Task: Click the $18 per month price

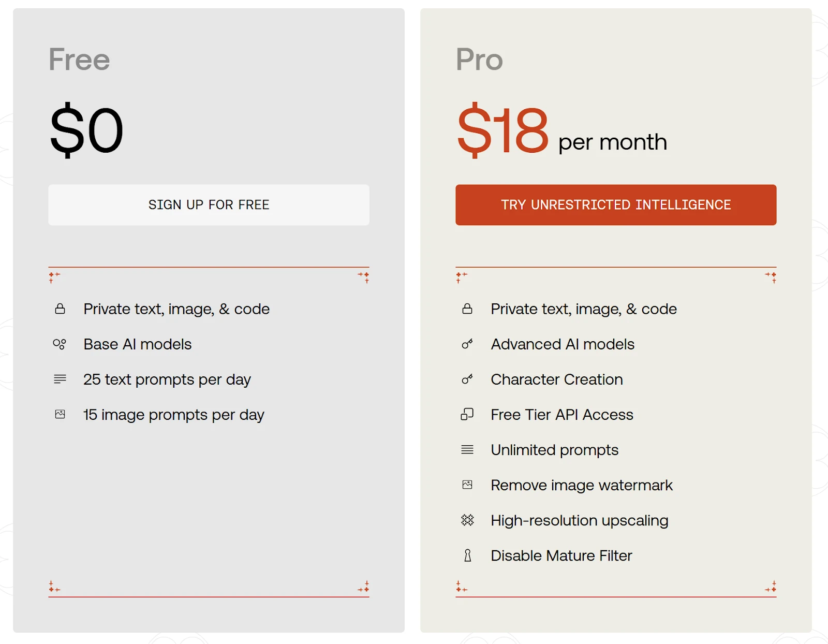Action: [x=561, y=130]
